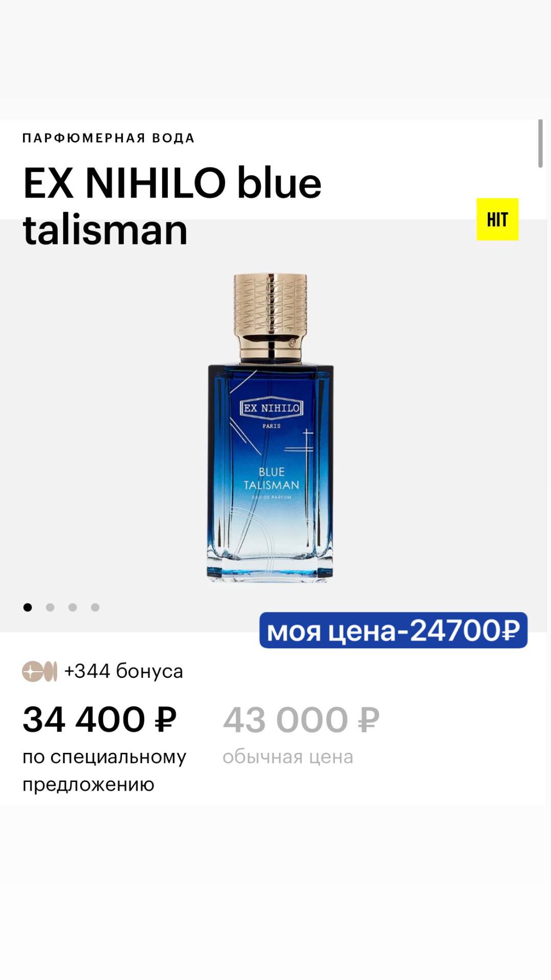
Task: Click the crossed-out 43 000 ₽ price
Action: (x=301, y=720)
